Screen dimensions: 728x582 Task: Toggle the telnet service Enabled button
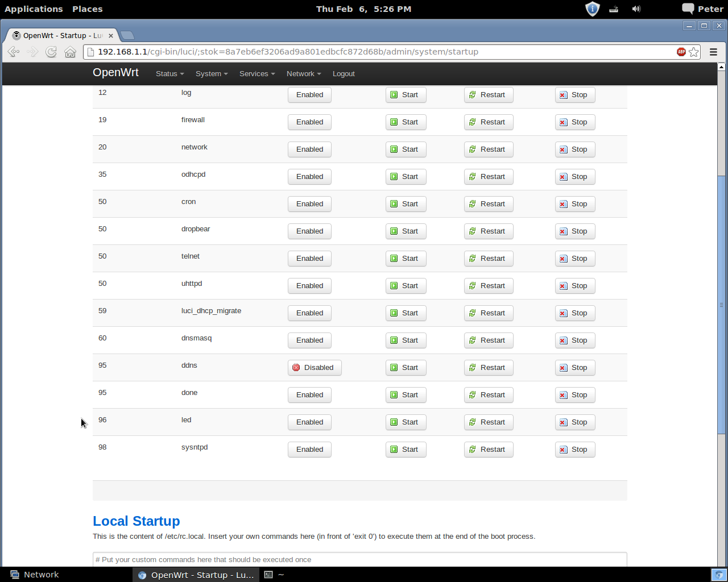coord(309,259)
